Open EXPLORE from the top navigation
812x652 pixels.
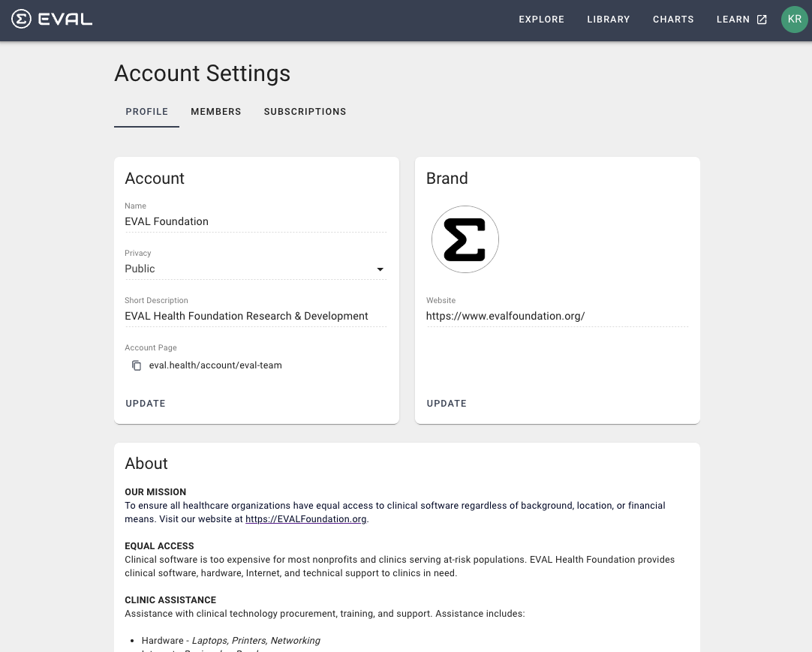[541, 20]
